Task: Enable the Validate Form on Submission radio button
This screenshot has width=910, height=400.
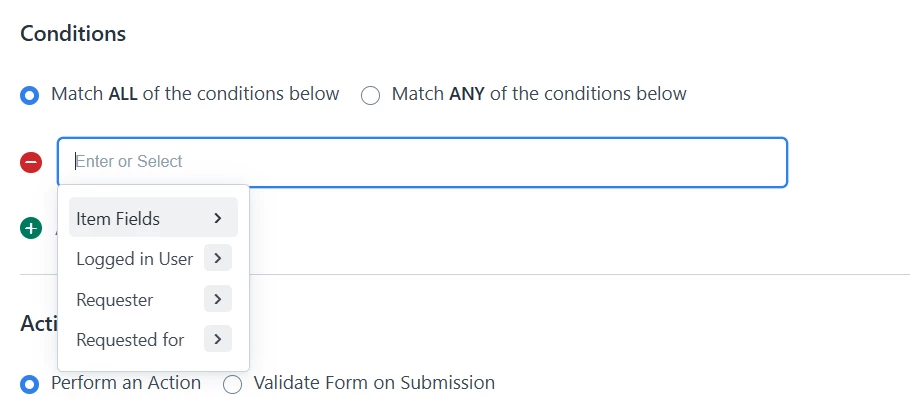Action: point(233,383)
